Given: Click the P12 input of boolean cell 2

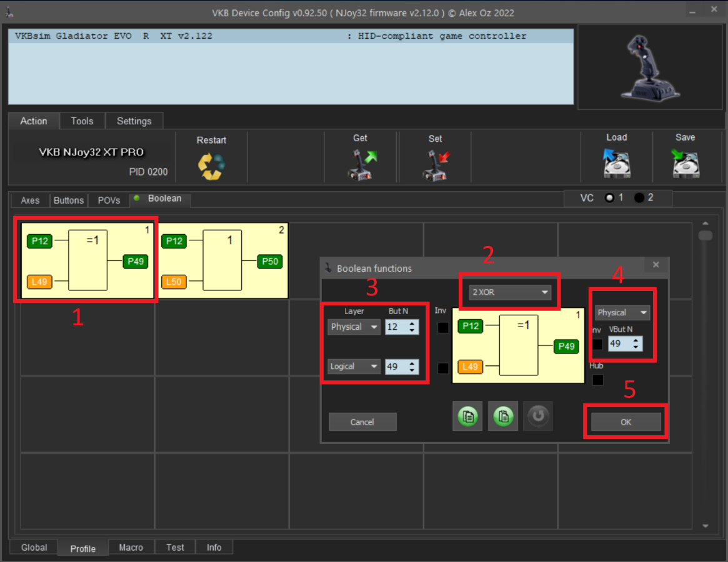Looking at the screenshot, I should coord(174,241).
